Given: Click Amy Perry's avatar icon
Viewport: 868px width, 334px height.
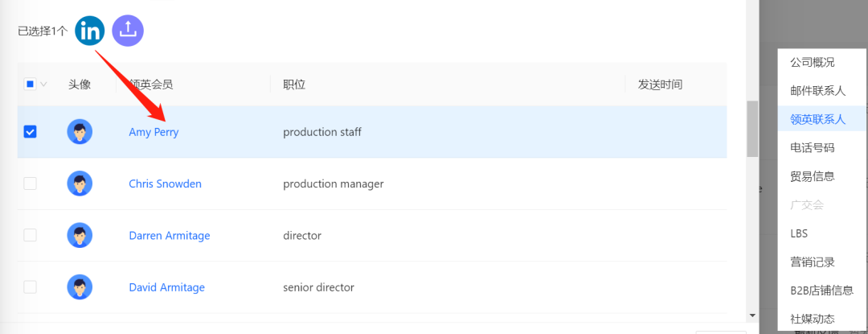Looking at the screenshot, I should [x=80, y=132].
